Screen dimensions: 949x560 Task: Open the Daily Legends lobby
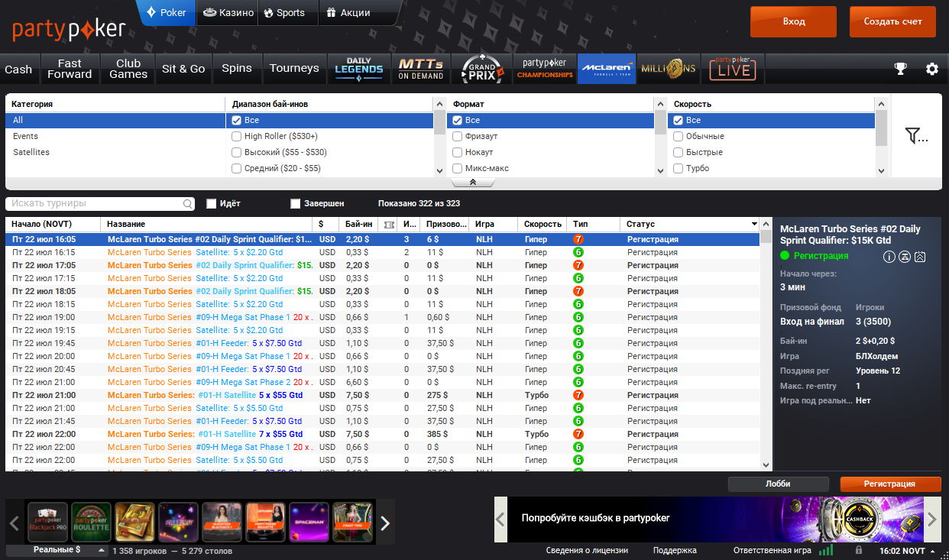[358, 69]
